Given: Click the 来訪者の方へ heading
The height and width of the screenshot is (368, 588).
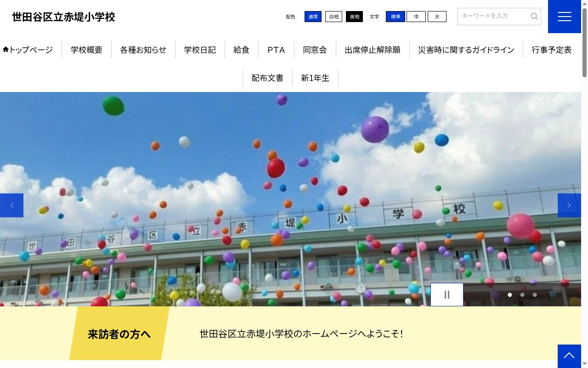Looking at the screenshot, I should click(119, 334).
